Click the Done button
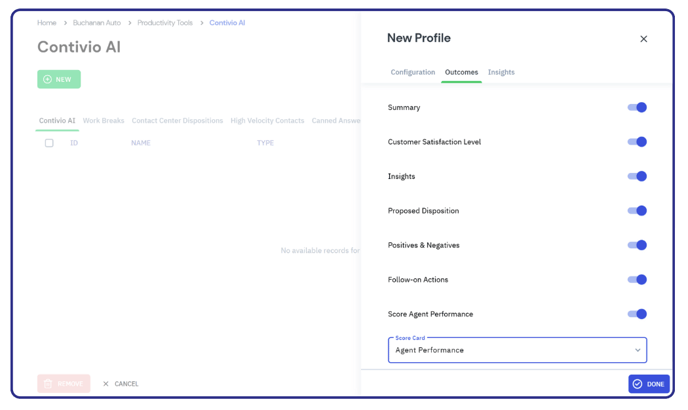This screenshot has height=410, width=688. pos(649,384)
